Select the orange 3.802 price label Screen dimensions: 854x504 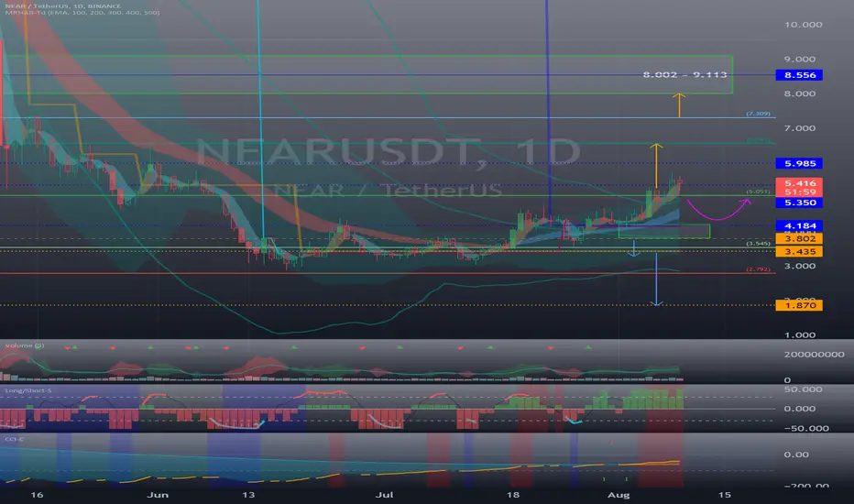click(799, 238)
